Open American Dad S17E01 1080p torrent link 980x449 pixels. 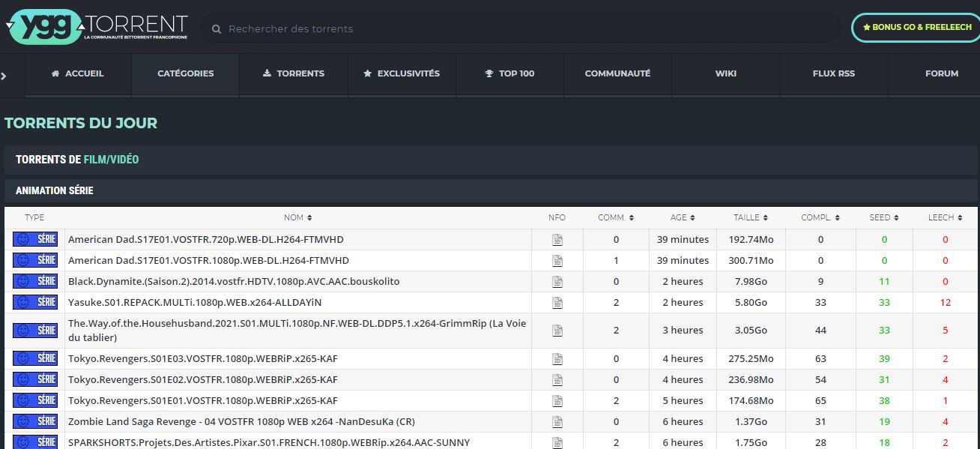(208, 261)
